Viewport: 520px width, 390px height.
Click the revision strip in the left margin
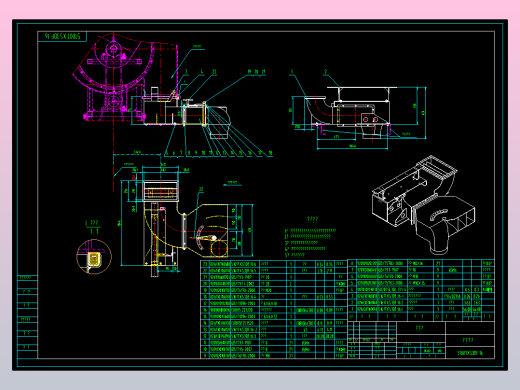[x=27, y=317]
